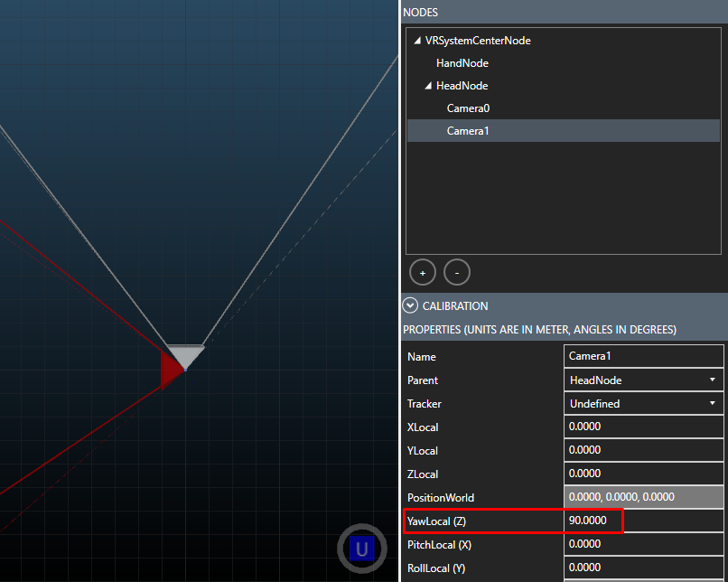Viewport: 728px width, 582px height.
Task: Click the PROPERTIES units header text
Action: coord(539,329)
